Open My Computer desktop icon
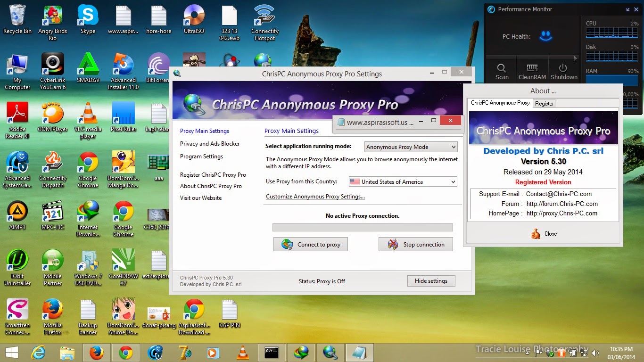Image resolution: width=644 pixels, height=362 pixels. click(x=17, y=72)
